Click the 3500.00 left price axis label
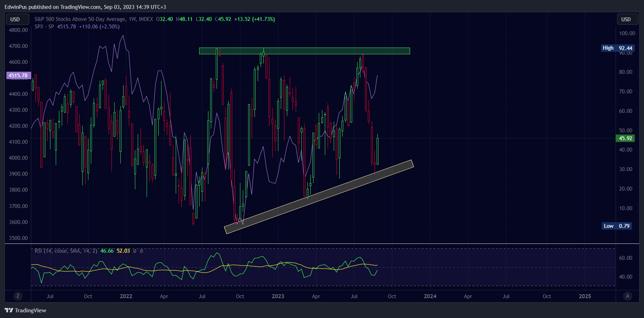The height and width of the screenshot is (318, 644). point(18,238)
